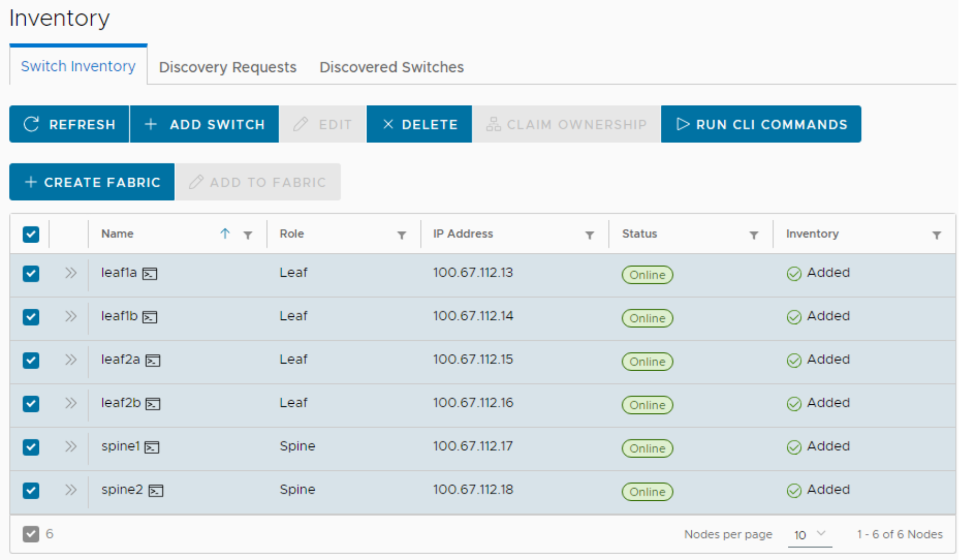Expand details for spine1 row
959x560 pixels.
point(70,446)
